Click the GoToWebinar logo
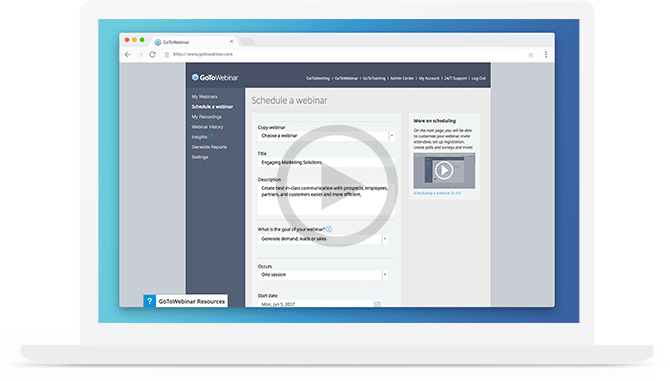The height and width of the screenshot is (381, 670). click(215, 77)
